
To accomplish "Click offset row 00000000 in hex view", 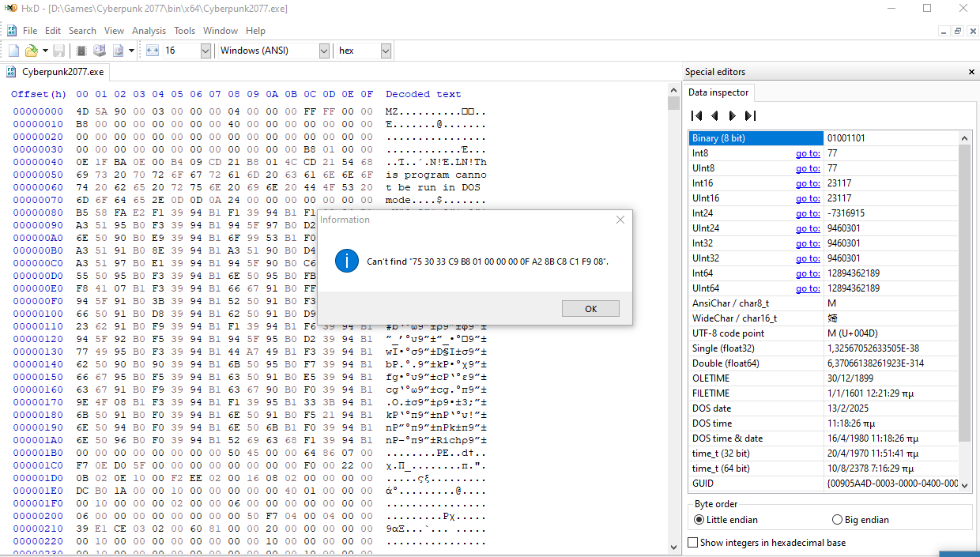I will (38, 111).
